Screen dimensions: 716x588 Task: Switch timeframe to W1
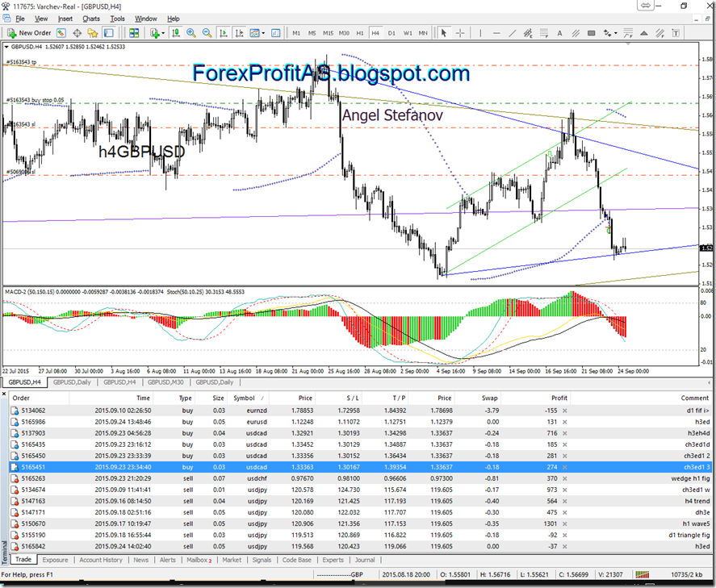[x=408, y=33]
